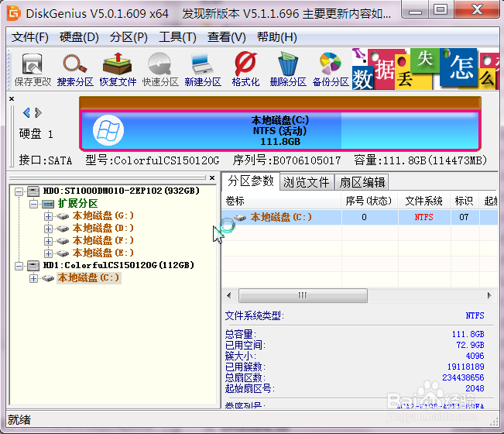Expand the 本地磁盘(D:) node
Image resolution: width=504 pixels, height=434 pixels.
pyautogui.click(x=48, y=229)
